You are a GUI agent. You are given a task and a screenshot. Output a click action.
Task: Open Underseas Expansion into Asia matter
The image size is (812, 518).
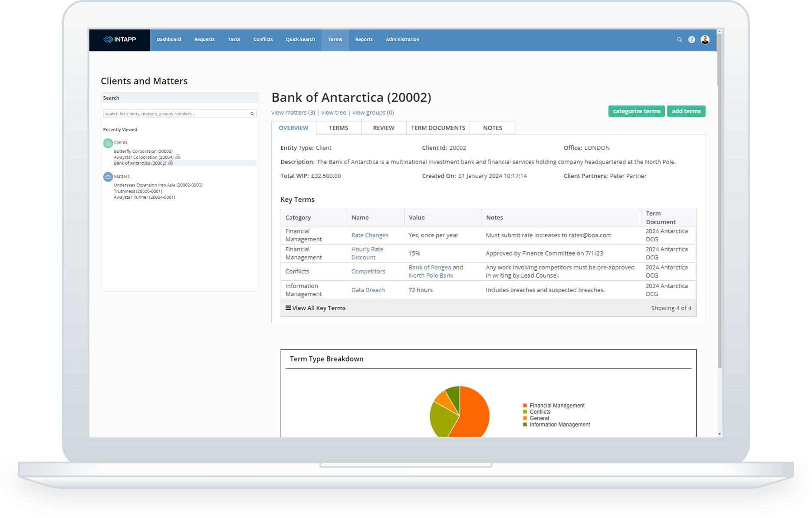point(158,184)
